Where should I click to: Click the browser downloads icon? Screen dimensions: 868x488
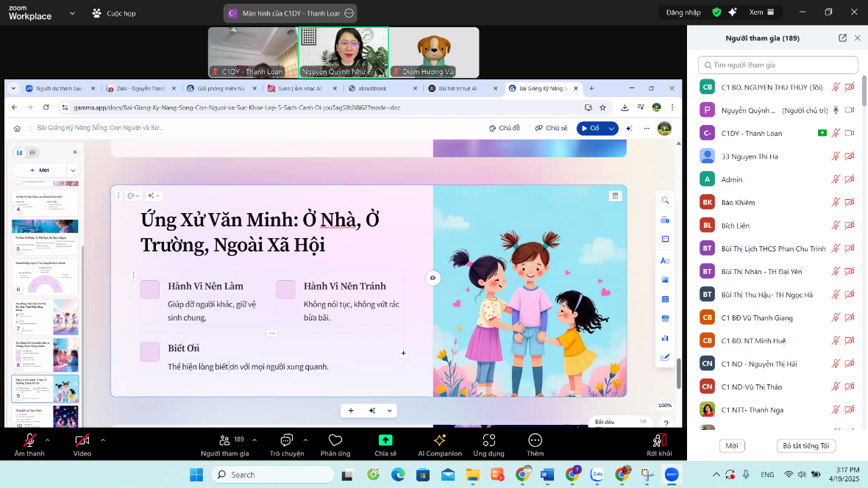tap(625, 107)
